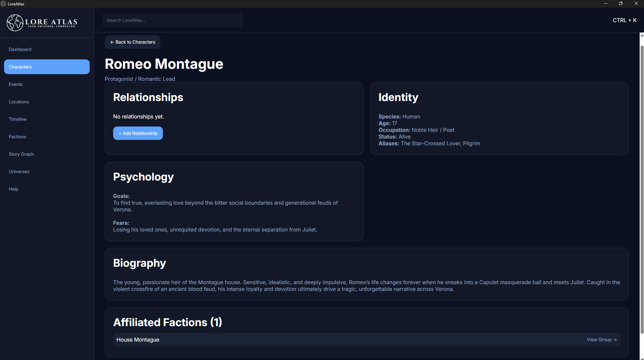Click the Status: Alive line
This screenshot has width=644, height=360.
[x=395, y=137]
